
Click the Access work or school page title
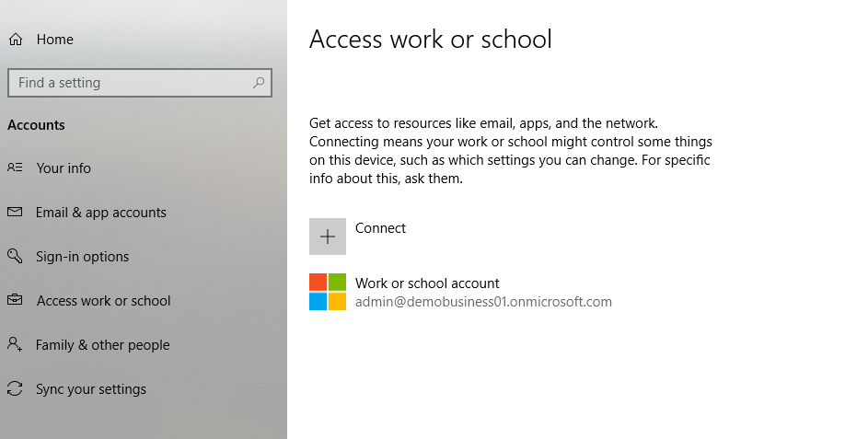431,40
